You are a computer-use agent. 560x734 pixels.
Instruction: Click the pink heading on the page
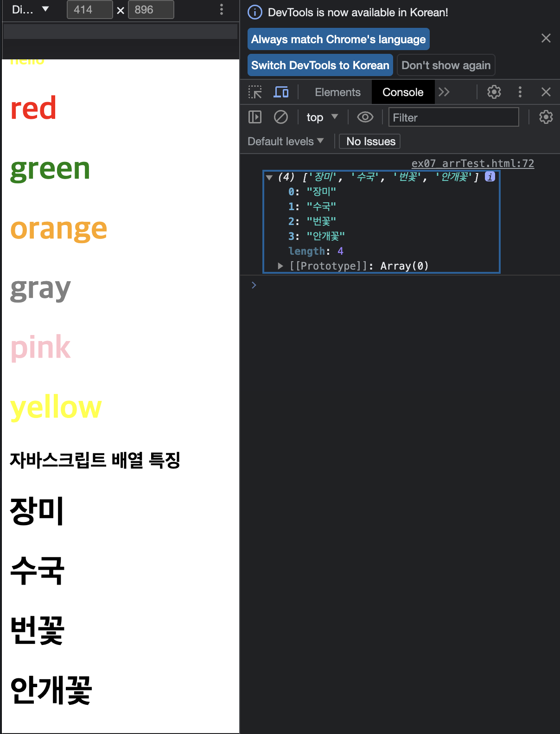point(40,348)
